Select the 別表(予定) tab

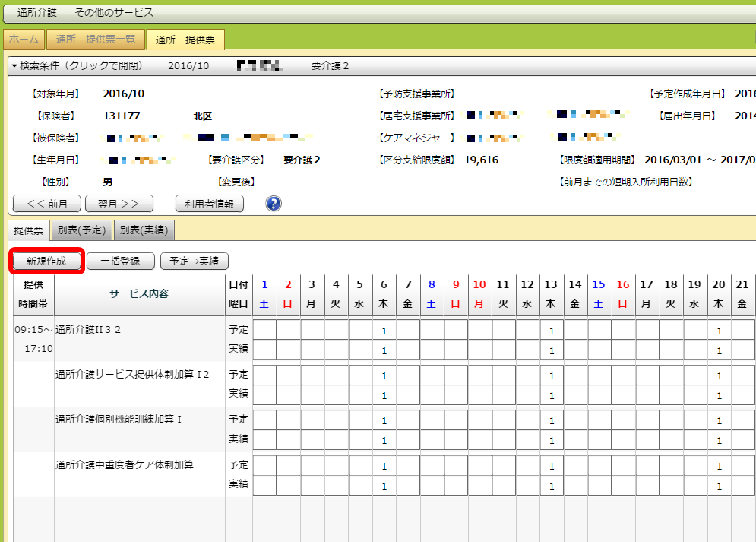82,230
